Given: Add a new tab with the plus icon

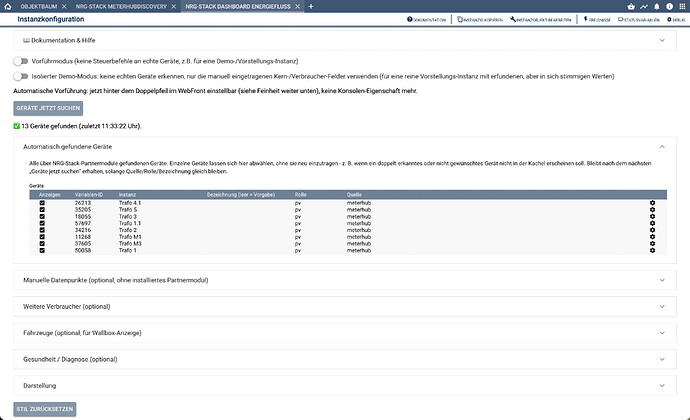Looking at the screenshot, I should click(x=311, y=6).
